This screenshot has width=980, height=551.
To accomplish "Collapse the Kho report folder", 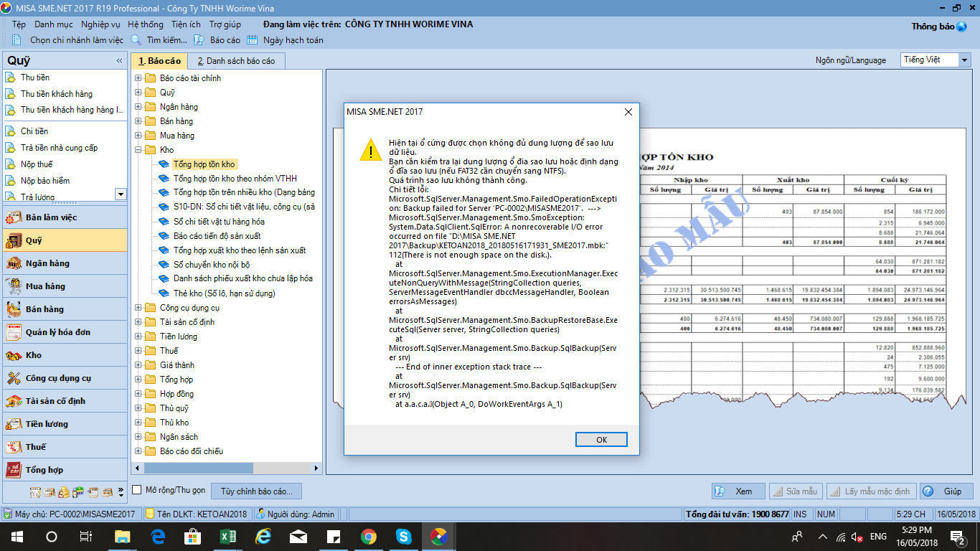I will [138, 150].
